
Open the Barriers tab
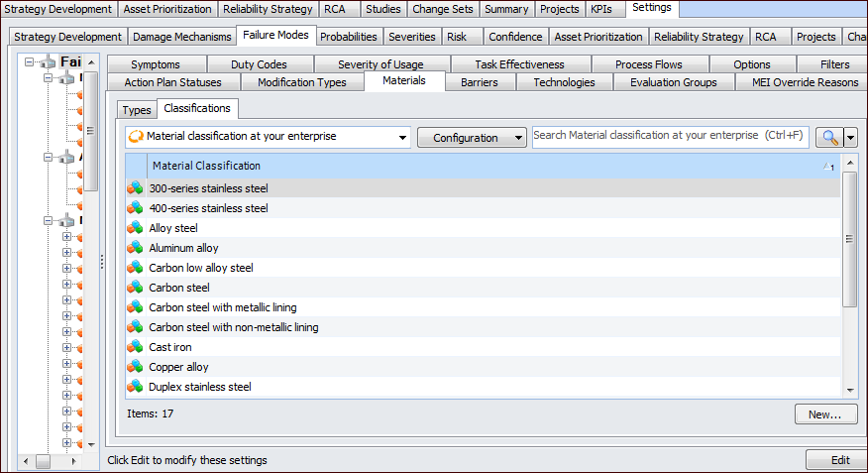[480, 82]
